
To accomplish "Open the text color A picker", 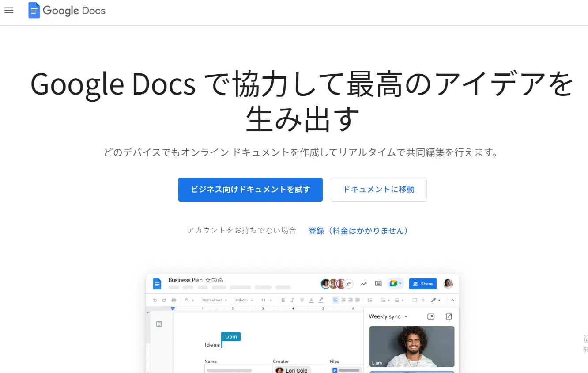I will (x=311, y=300).
